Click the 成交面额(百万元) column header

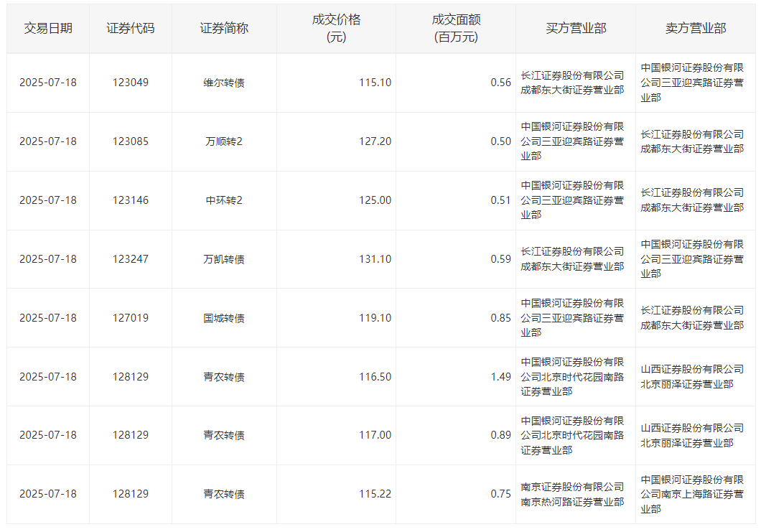456,28
